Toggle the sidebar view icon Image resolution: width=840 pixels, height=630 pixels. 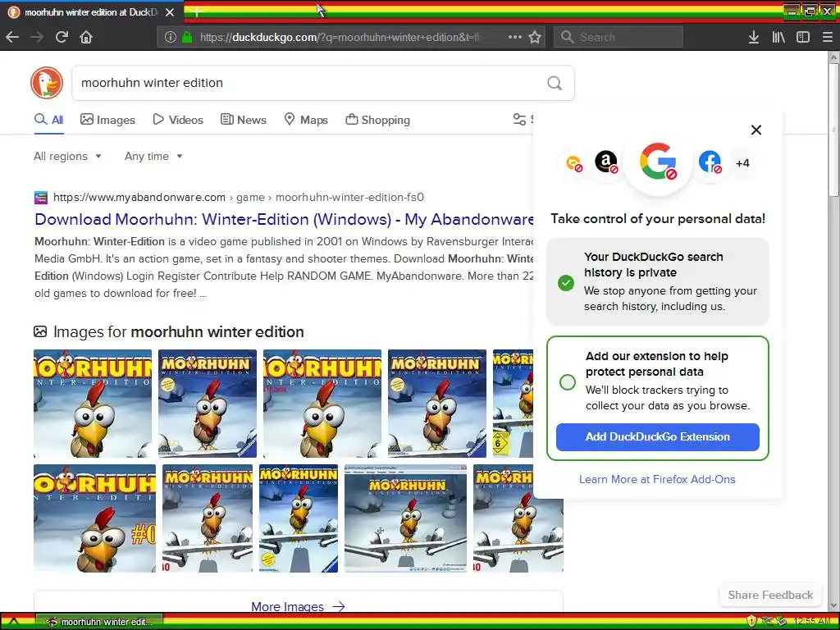pyautogui.click(x=802, y=37)
